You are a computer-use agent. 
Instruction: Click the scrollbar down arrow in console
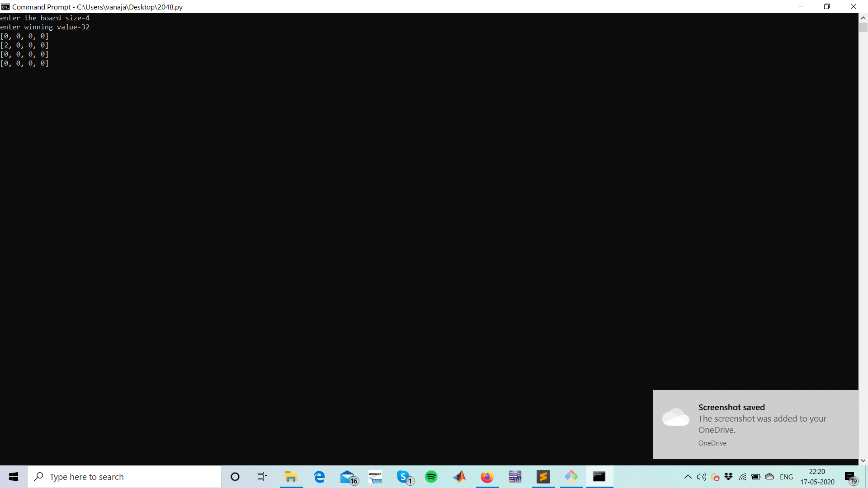[x=863, y=460]
